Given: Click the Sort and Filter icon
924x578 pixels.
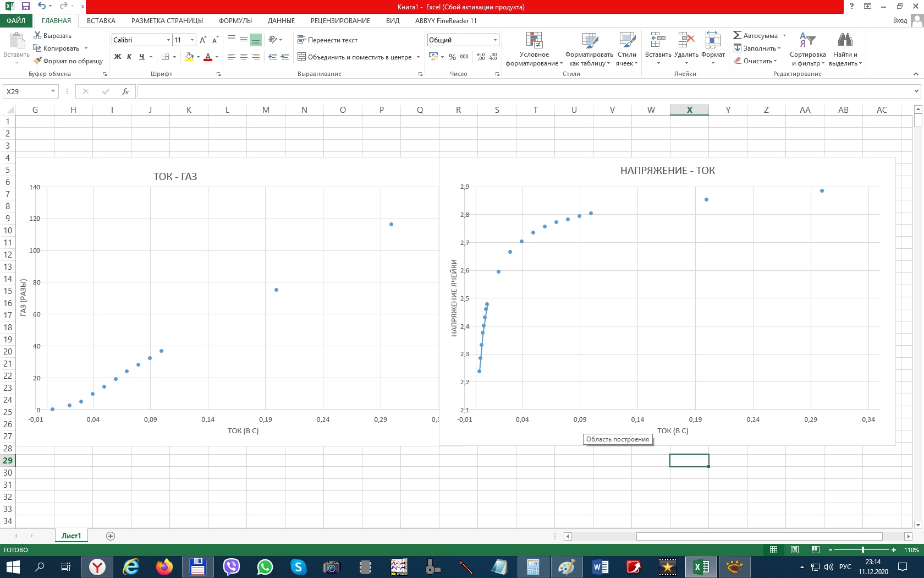Looking at the screenshot, I should (x=807, y=40).
